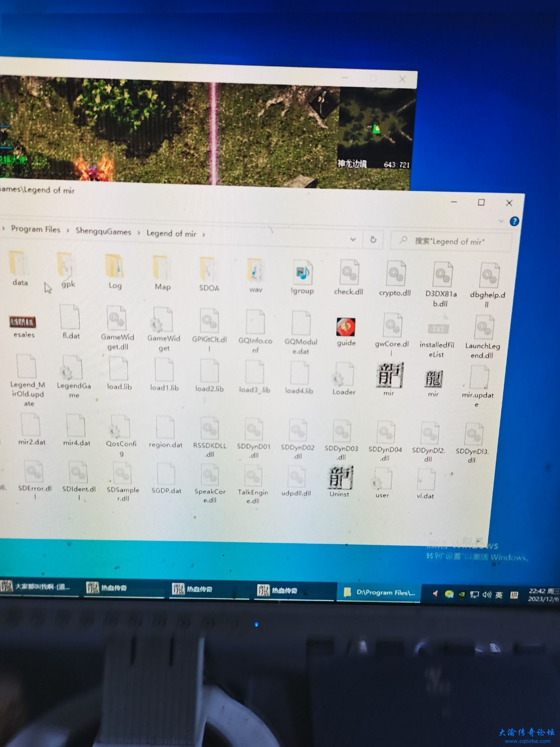
Task: Open the SDOA folder
Action: point(209,274)
